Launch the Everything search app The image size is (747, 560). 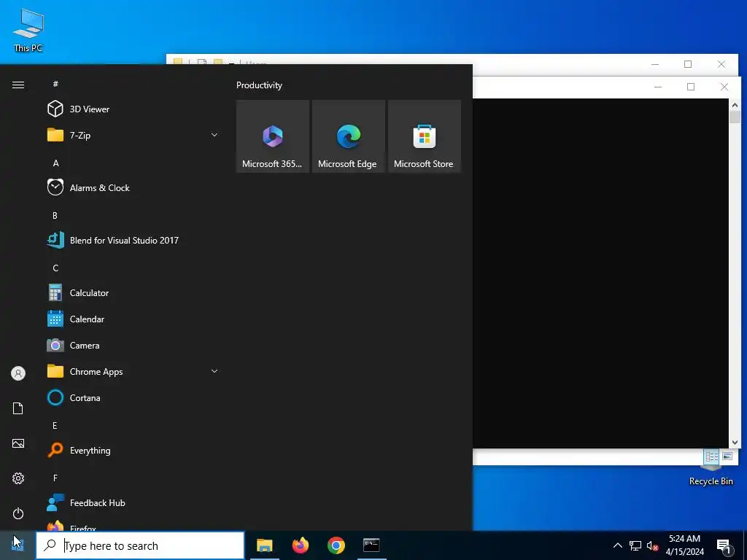[133, 450]
